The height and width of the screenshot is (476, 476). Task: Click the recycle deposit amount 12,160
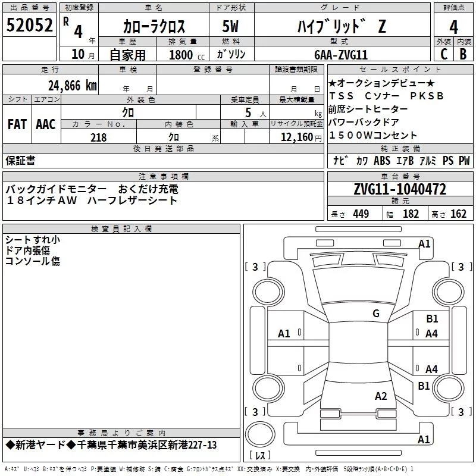point(296,137)
